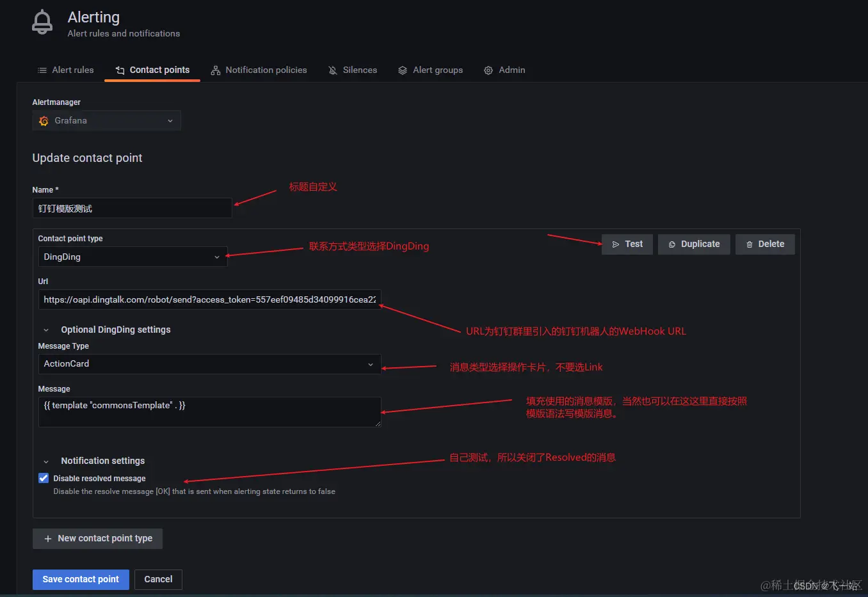Focus the Name input field

(132, 209)
